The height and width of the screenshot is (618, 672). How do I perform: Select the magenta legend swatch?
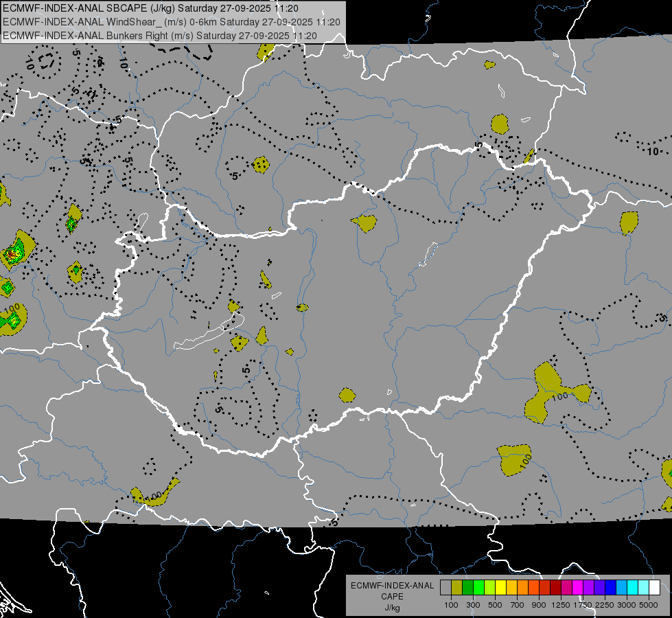[x=578, y=588]
